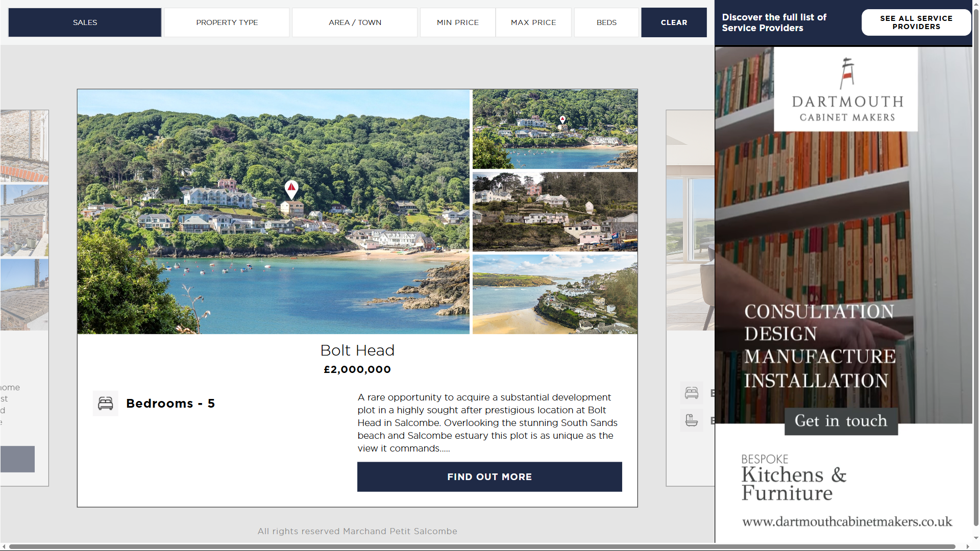Click the red map pin on main photo
980x551 pixels.
tap(291, 190)
